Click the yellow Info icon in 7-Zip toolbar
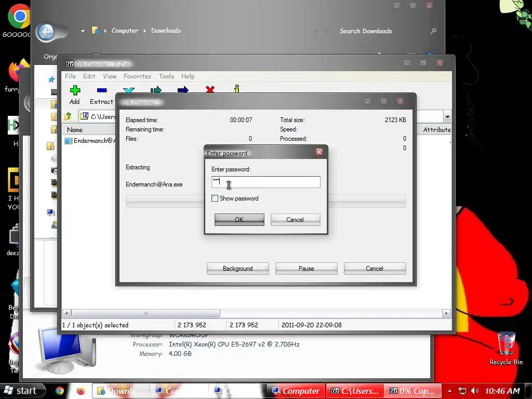Image resolution: width=532 pixels, height=399 pixels. pyautogui.click(x=237, y=89)
